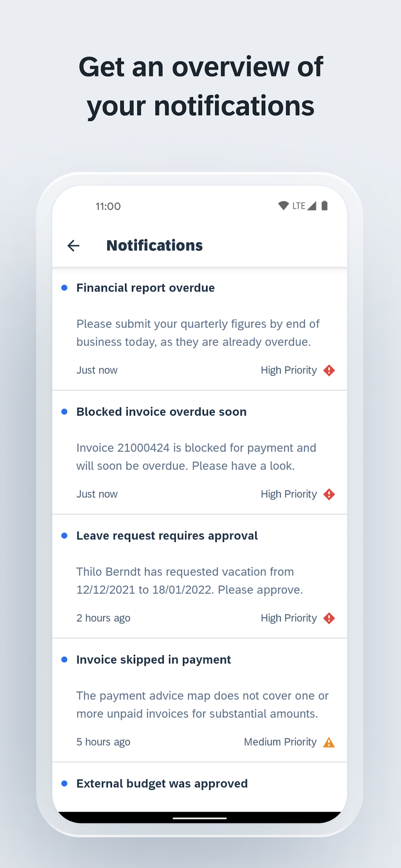This screenshot has height=868, width=401.
Task: Click the Medium Priority label
Action: coord(280,742)
